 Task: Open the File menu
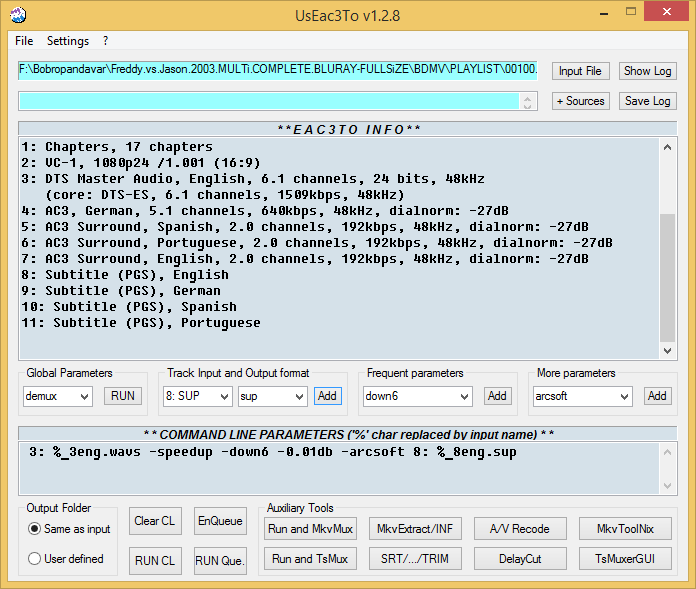click(24, 41)
